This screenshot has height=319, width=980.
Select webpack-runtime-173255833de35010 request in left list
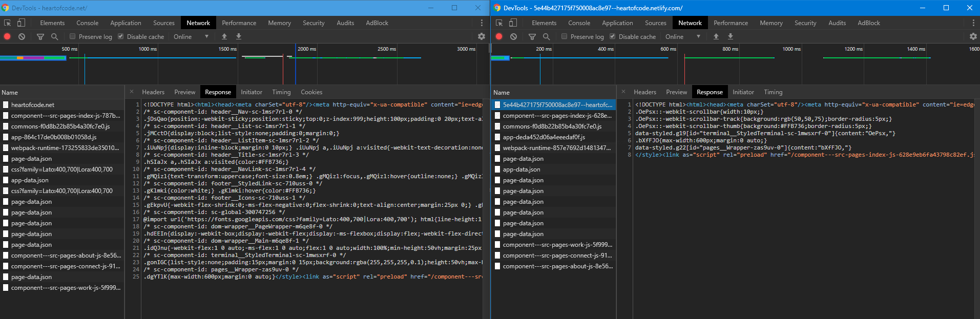62,147
